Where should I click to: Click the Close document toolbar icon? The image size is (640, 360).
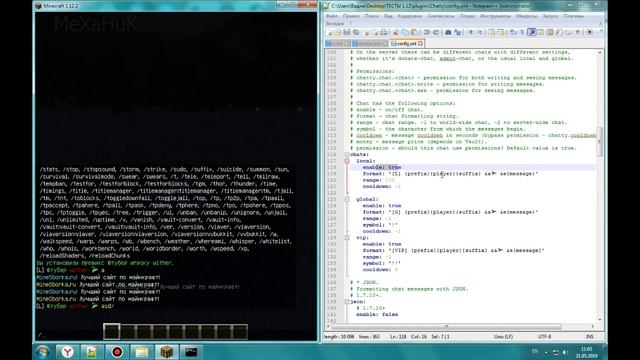click(366, 32)
